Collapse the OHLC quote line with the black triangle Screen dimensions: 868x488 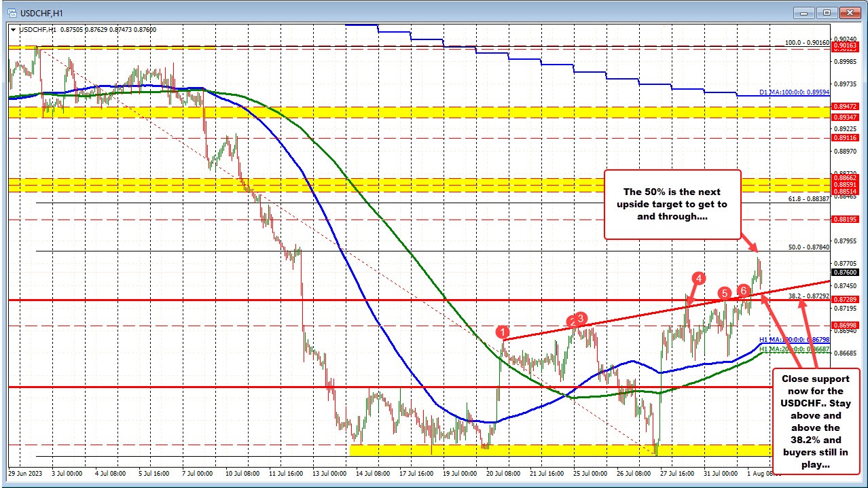click(13, 30)
